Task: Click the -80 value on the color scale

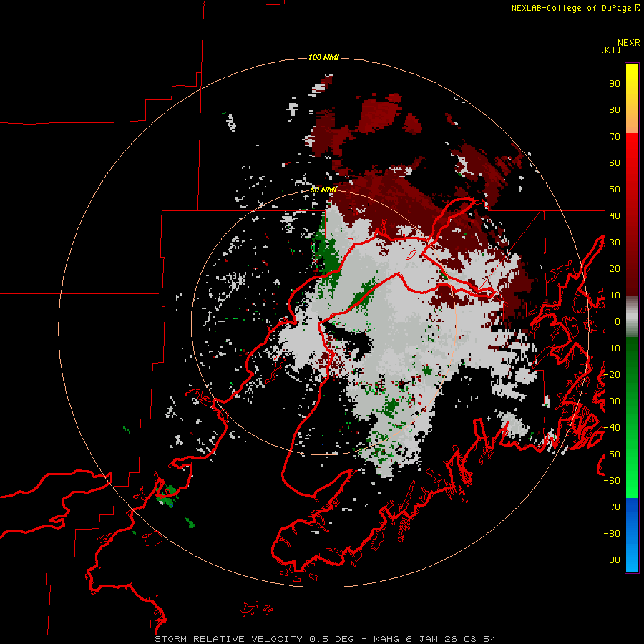Action: pos(612,534)
